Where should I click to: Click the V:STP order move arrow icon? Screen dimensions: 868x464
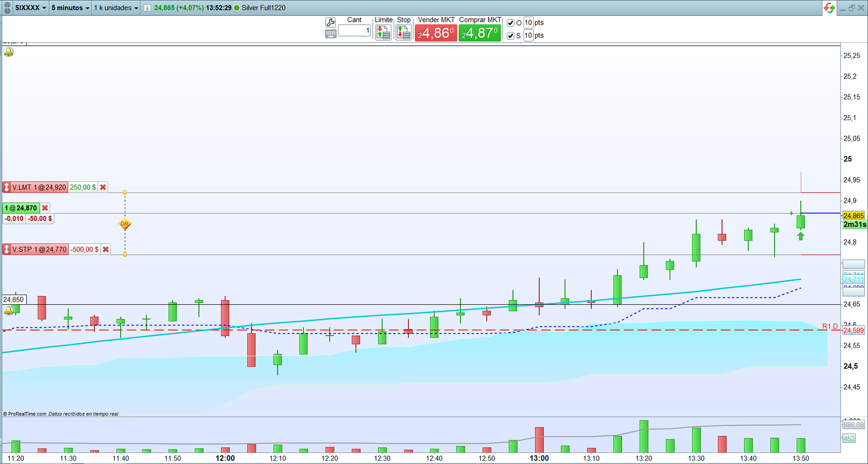pos(6,250)
